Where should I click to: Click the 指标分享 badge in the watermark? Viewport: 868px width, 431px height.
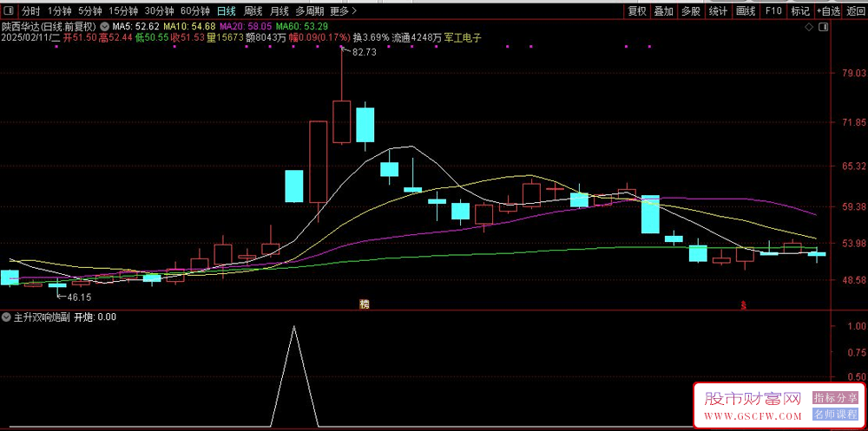(x=834, y=397)
